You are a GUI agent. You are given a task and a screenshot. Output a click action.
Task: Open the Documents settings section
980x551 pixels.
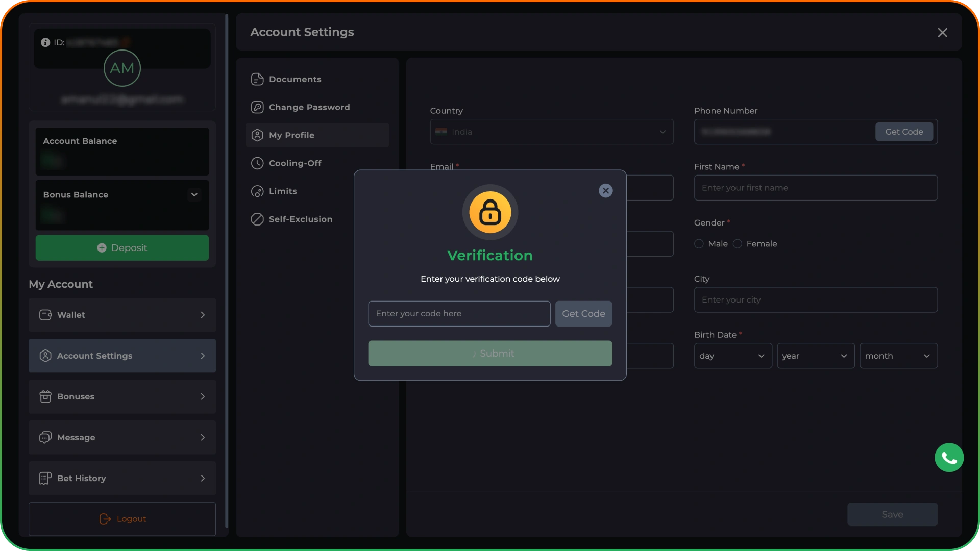[317, 79]
